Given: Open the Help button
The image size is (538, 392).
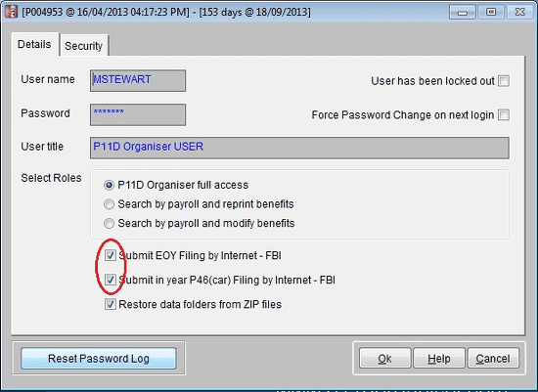Looking at the screenshot, I should [439, 359].
